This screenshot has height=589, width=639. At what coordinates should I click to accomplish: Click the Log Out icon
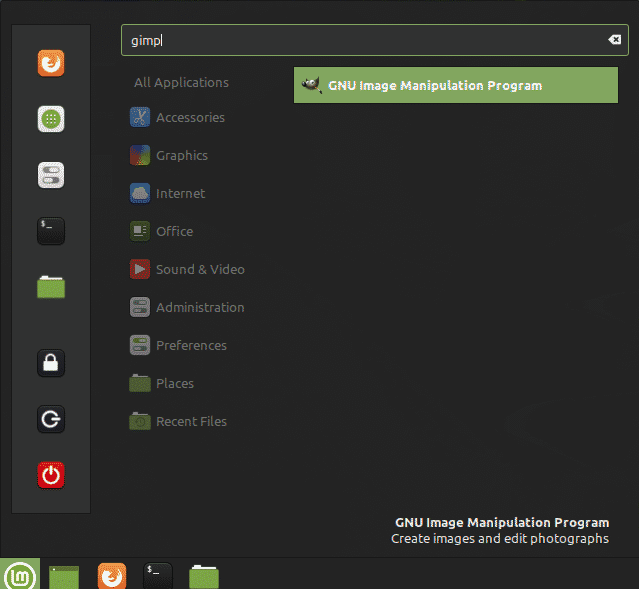[51, 419]
